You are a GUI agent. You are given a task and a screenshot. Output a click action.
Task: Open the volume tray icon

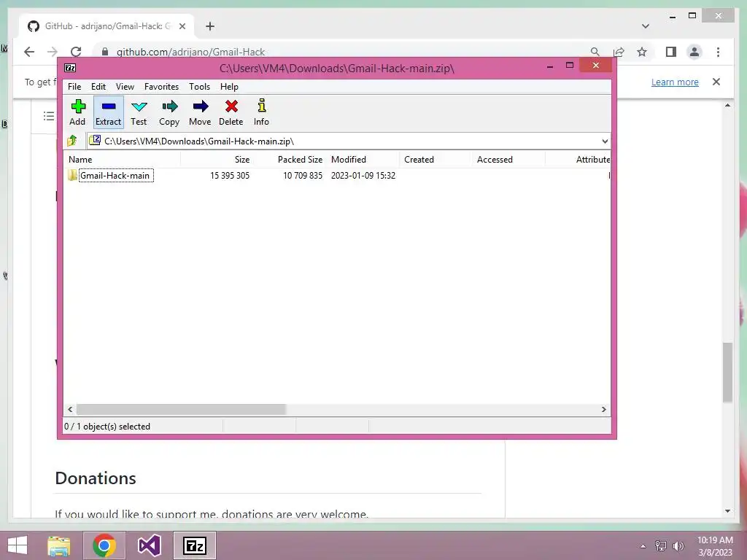[678, 546]
